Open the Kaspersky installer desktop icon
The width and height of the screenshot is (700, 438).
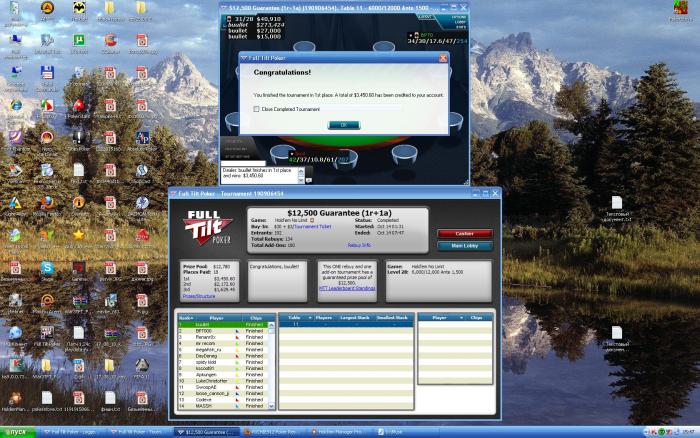16,366
